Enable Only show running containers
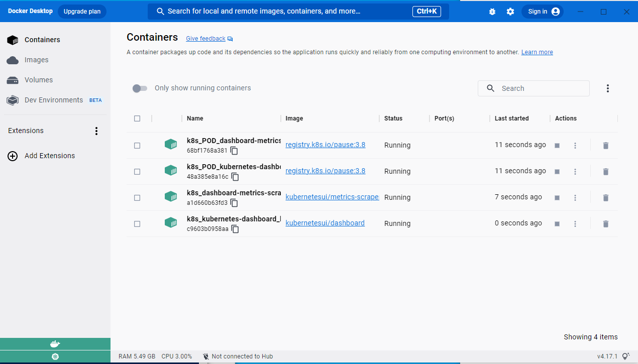This screenshot has height=364, width=638. [140, 88]
